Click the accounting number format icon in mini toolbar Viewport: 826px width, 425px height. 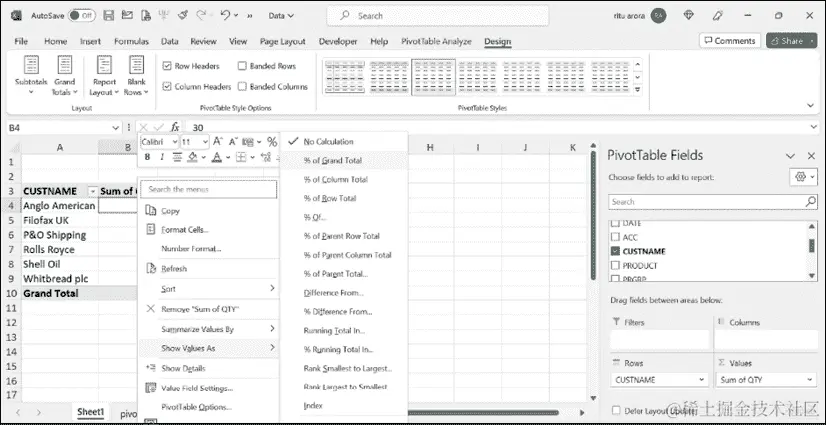[246, 142]
